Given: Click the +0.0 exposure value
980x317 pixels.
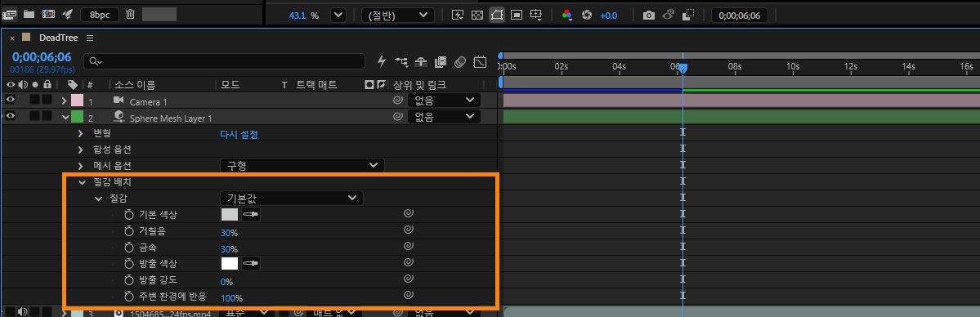Looking at the screenshot, I should tap(608, 15).
